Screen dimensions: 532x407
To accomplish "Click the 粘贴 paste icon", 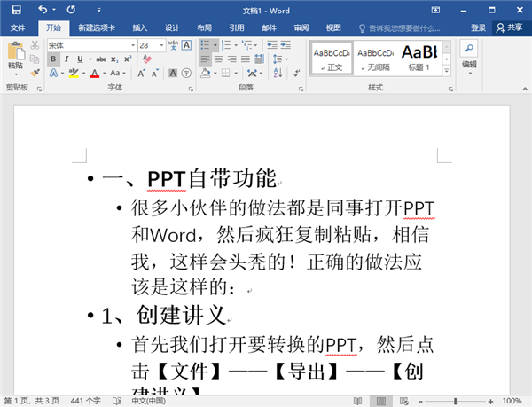I will (x=16, y=51).
